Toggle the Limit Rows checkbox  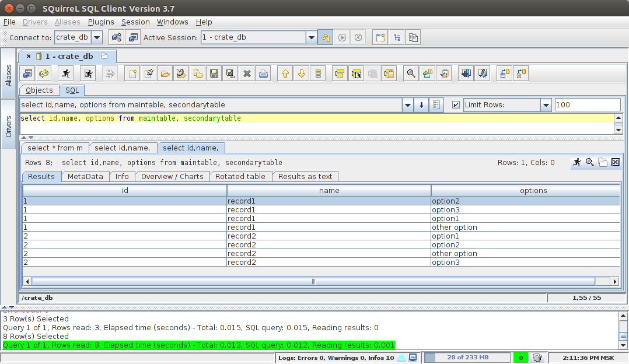point(456,105)
